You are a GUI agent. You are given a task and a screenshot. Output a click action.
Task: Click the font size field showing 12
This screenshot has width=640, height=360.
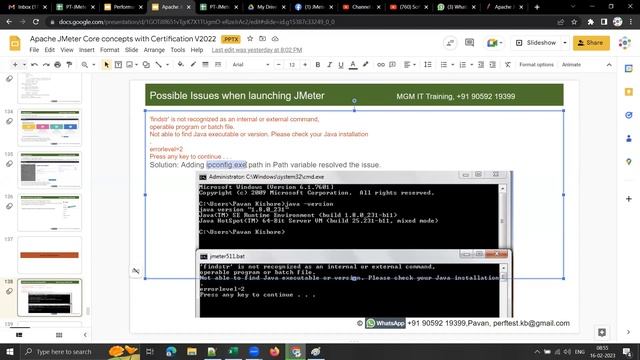pyautogui.click(x=292, y=64)
